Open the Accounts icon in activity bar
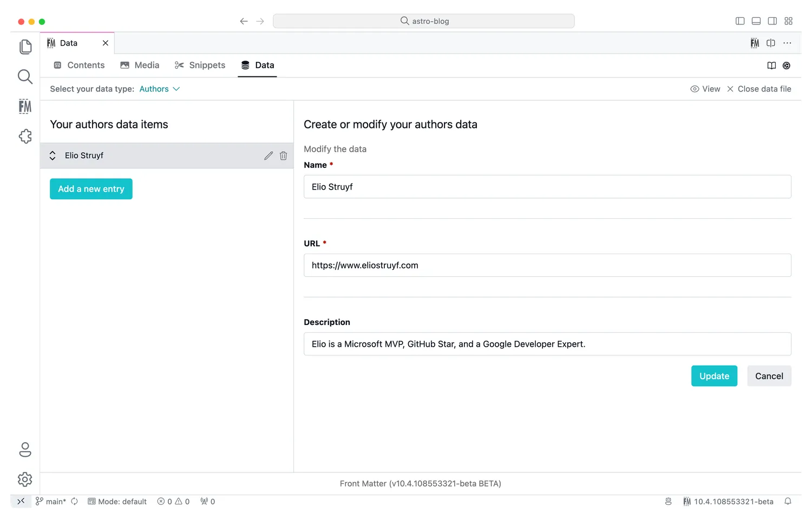The image size is (812, 519). [25, 450]
